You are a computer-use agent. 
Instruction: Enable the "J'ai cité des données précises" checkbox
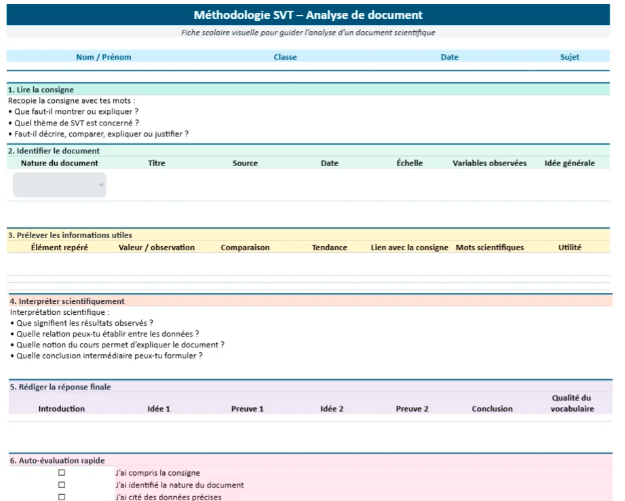point(61,496)
